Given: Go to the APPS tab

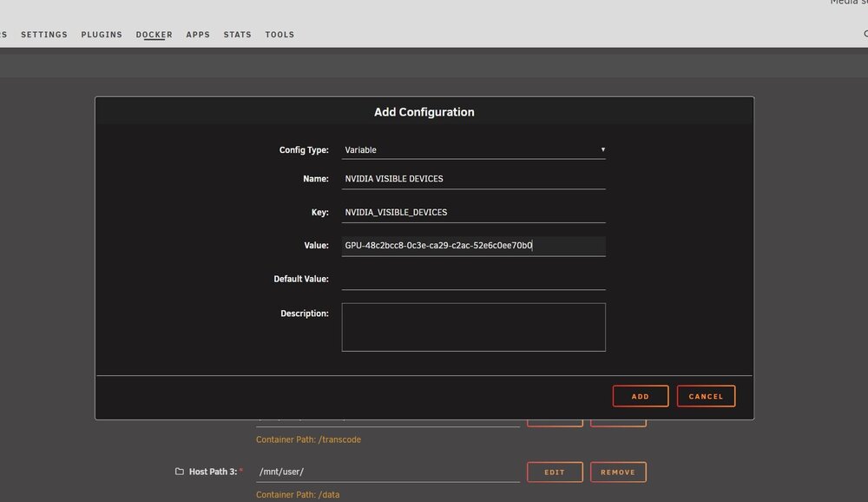Looking at the screenshot, I should pyautogui.click(x=198, y=35).
